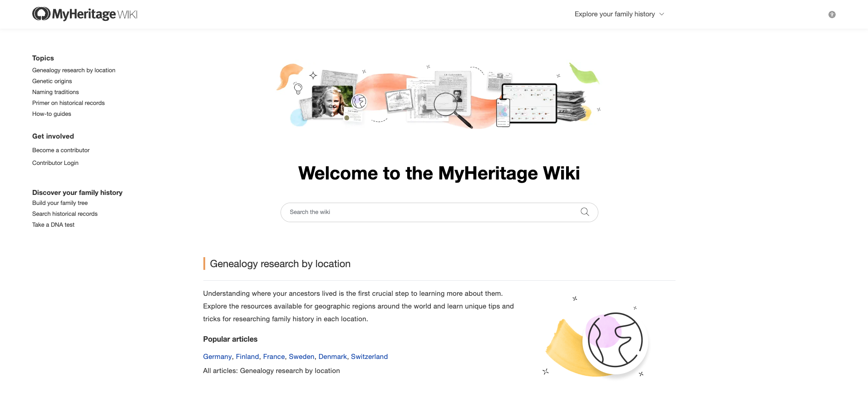Viewport: 868px width, 413px height.
Task: Open the MyHeritage Wiki logo homepage
Action: click(x=84, y=14)
